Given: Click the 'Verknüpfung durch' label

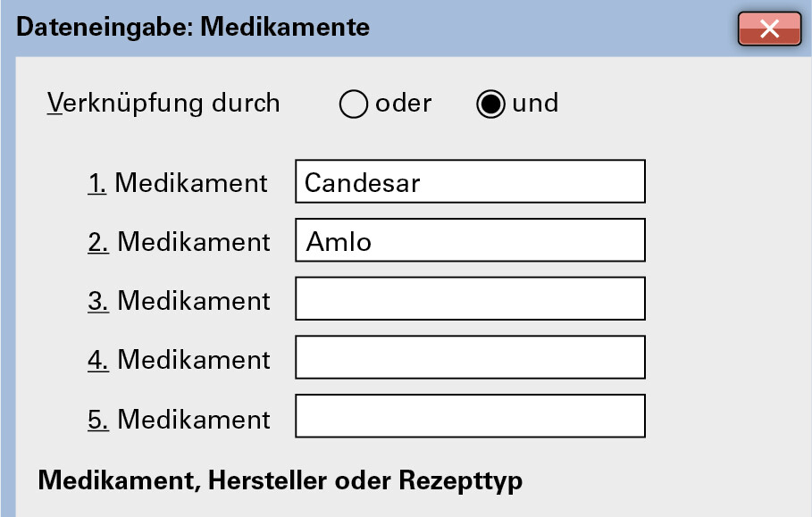Looking at the screenshot, I should click(163, 104).
